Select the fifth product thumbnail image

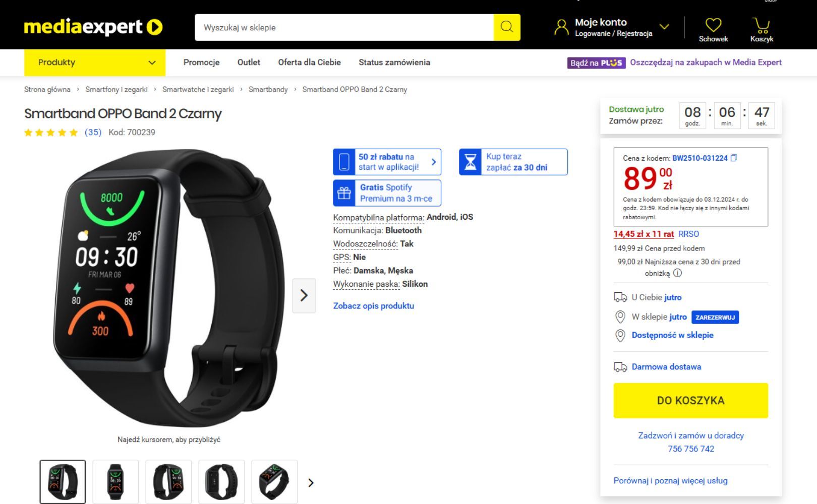(x=274, y=482)
